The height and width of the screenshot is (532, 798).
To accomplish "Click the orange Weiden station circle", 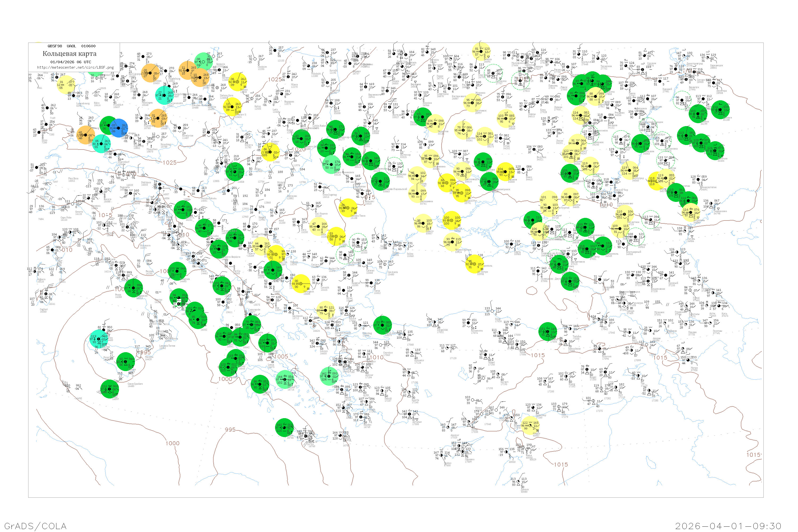I will coord(158,118).
